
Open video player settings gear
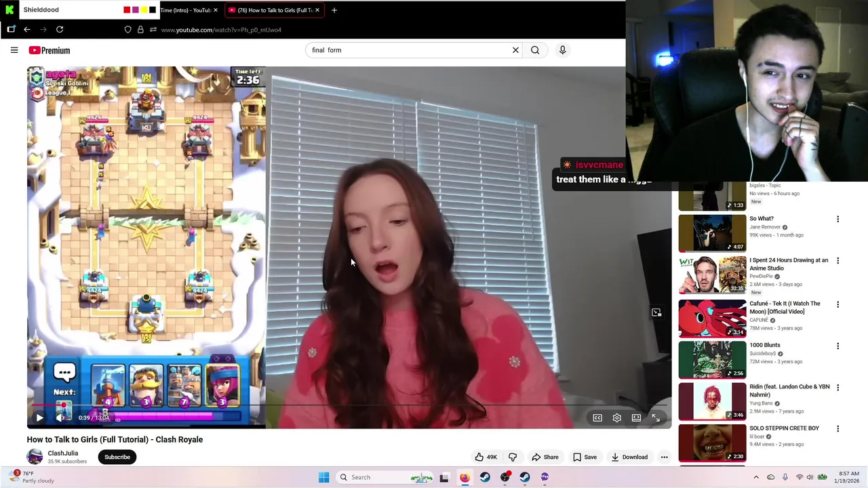[x=617, y=418]
